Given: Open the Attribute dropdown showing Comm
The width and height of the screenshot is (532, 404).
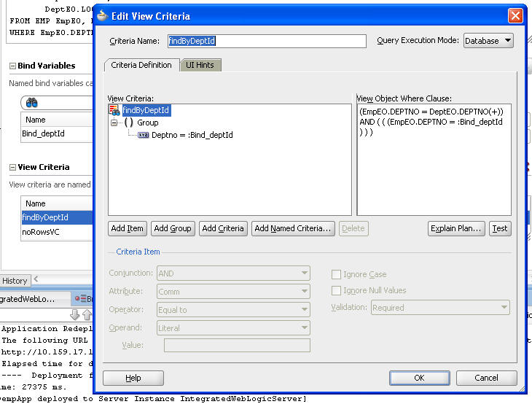Looking at the screenshot, I should tap(233, 292).
